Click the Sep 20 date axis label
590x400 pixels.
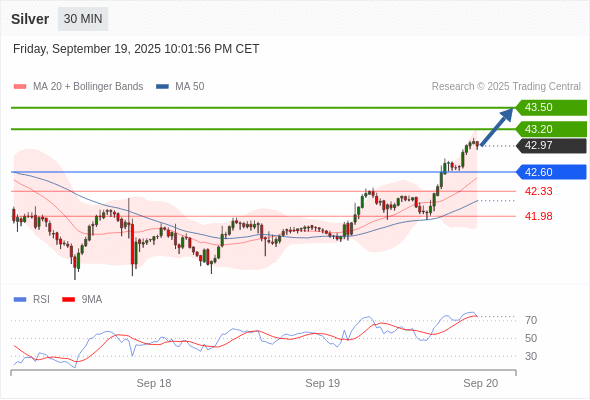pos(481,383)
